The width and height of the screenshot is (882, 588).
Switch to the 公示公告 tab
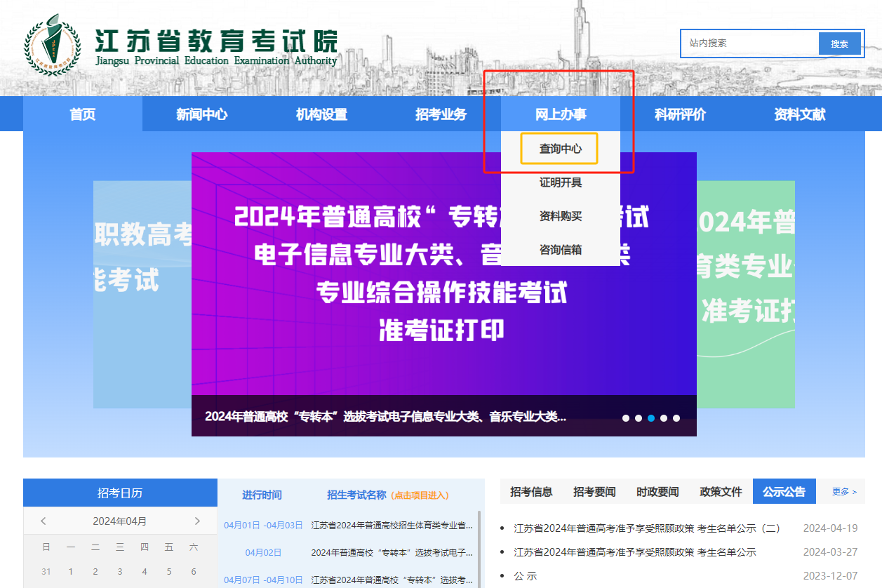tap(784, 492)
